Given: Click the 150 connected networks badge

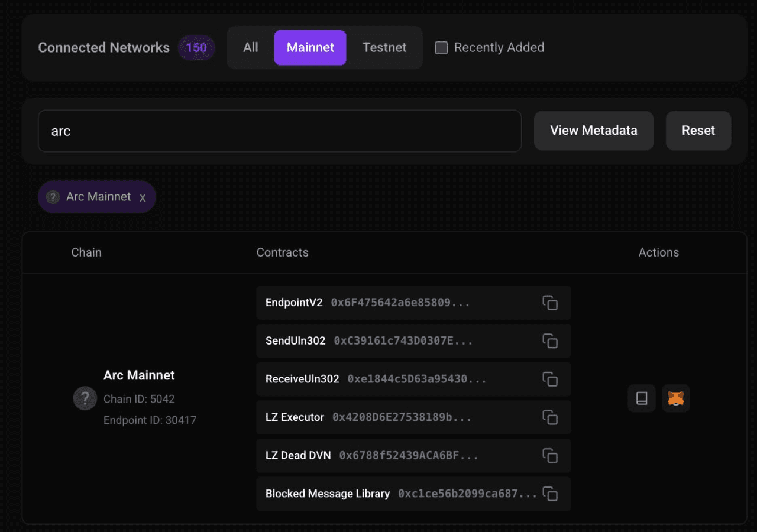Looking at the screenshot, I should 196,47.
